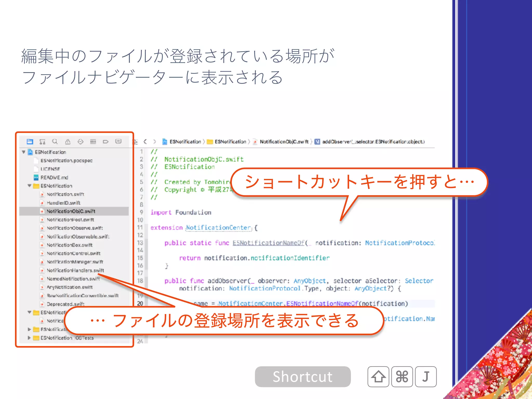Select NotificationManager.swift file

point(75,262)
